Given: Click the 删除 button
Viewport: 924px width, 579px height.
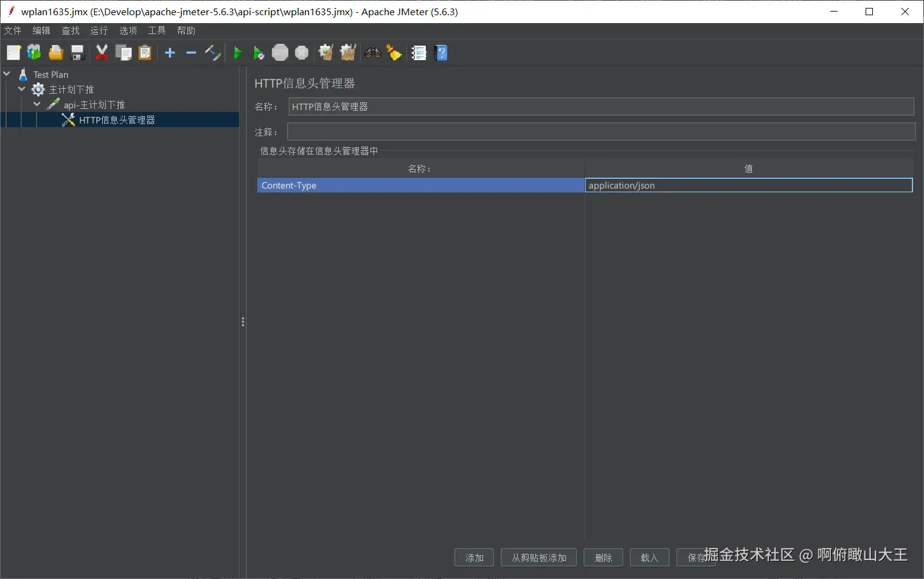Looking at the screenshot, I should [603, 558].
